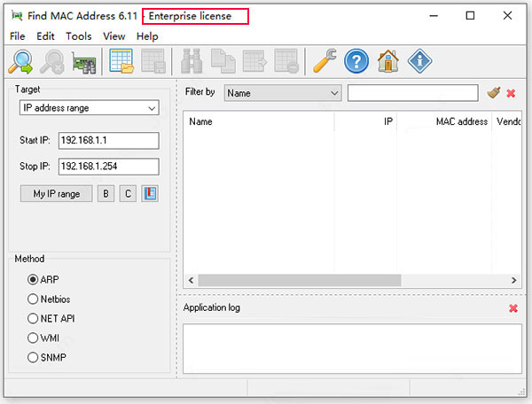This screenshot has height=404, width=532.
Task: Click the scroll right arrow in results
Action: [513, 281]
